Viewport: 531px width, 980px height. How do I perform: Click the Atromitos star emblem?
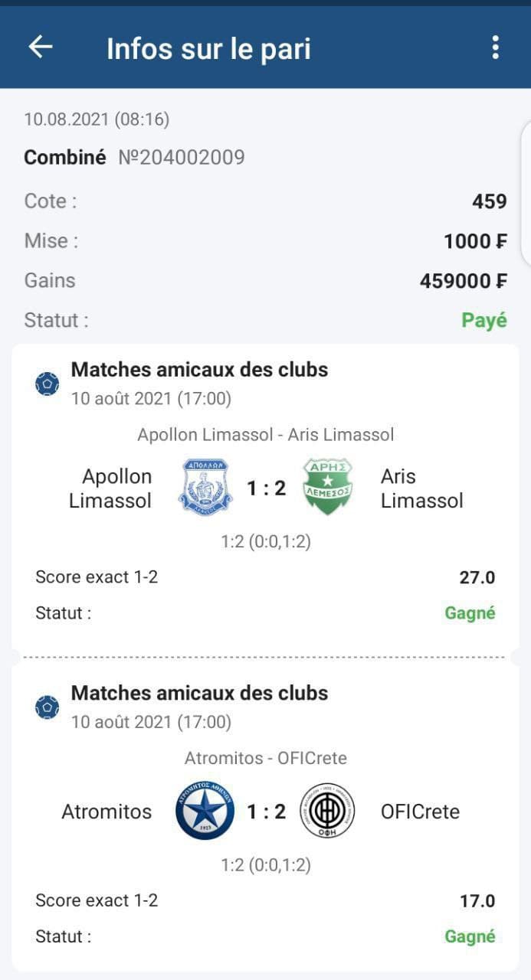(205, 812)
